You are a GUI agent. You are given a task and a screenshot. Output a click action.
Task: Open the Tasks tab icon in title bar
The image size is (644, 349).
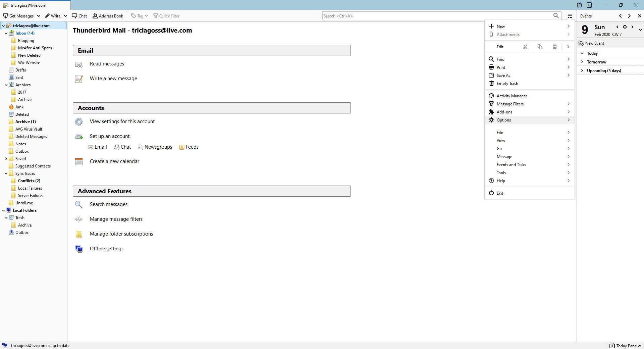(x=589, y=5)
